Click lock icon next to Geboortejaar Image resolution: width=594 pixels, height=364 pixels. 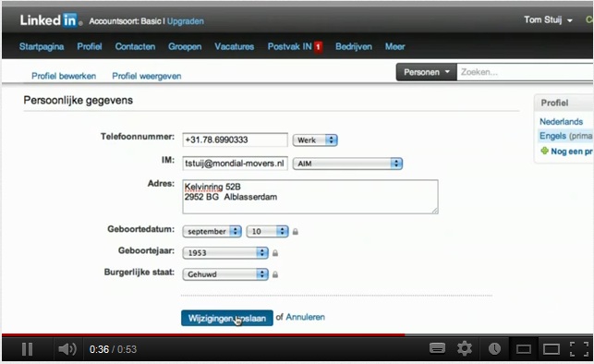pos(275,253)
